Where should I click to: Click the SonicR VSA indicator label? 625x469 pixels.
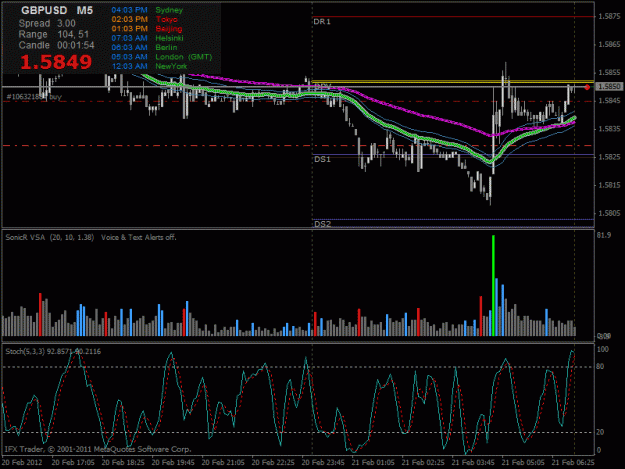pyautogui.click(x=49, y=237)
